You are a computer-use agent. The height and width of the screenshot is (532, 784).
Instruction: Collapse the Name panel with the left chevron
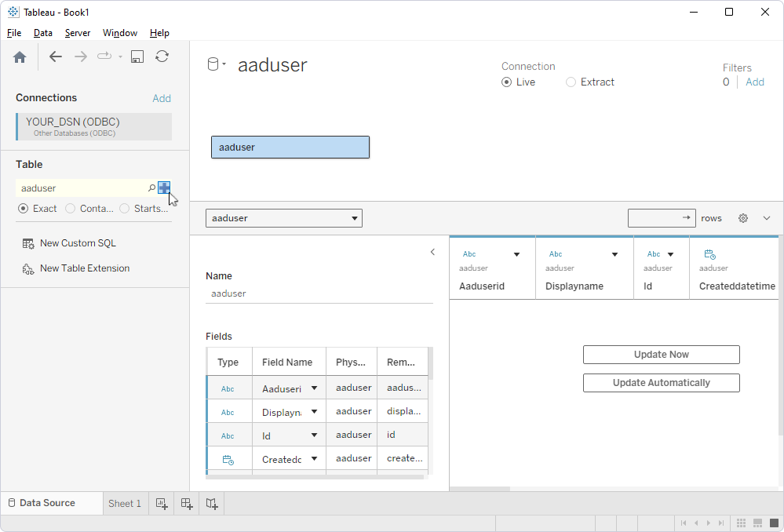[432, 252]
